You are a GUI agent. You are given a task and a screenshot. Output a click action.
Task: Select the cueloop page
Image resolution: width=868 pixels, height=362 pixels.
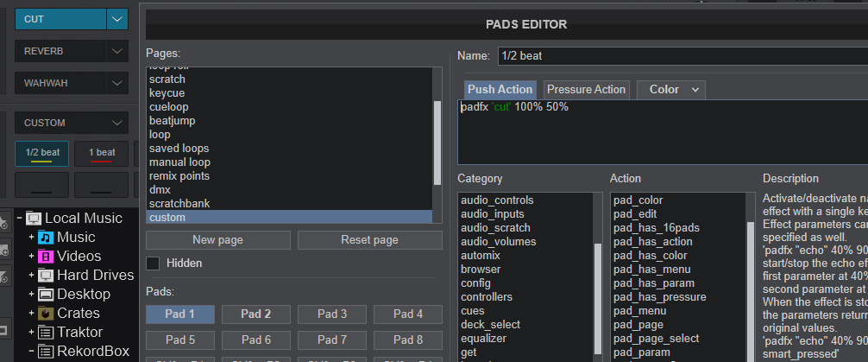pos(290,107)
